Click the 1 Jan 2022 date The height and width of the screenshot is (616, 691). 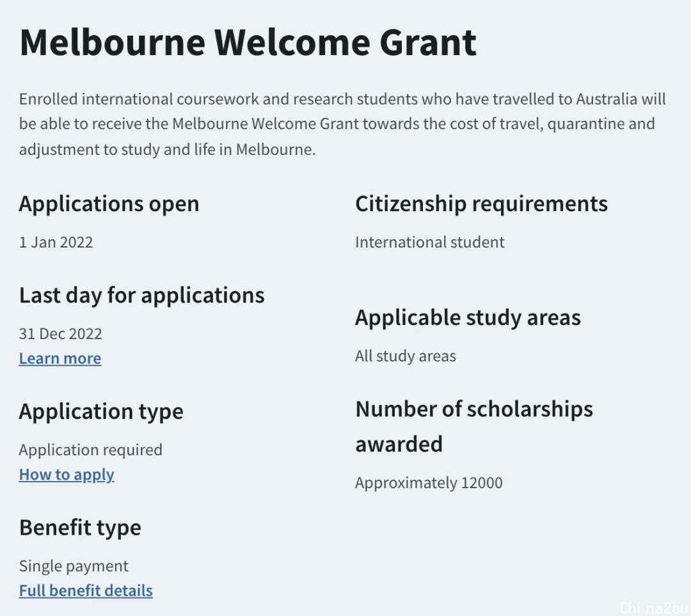(x=56, y=242)
